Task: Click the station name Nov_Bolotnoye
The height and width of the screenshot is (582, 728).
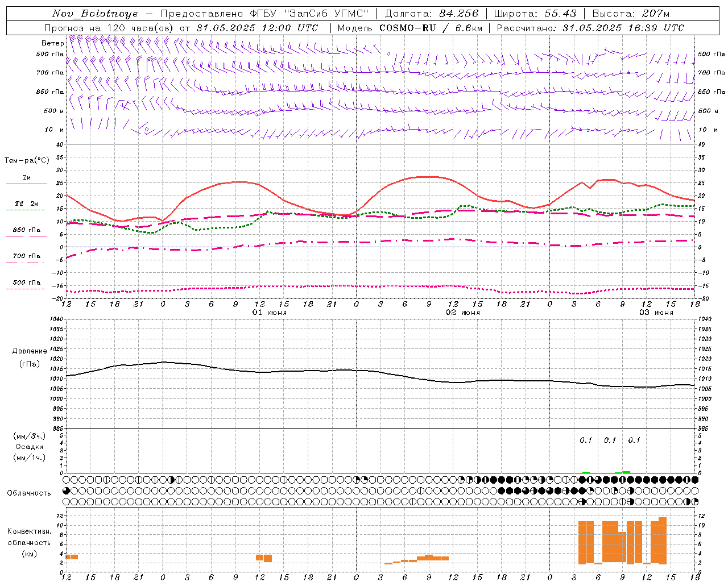Action: [95, 14]
